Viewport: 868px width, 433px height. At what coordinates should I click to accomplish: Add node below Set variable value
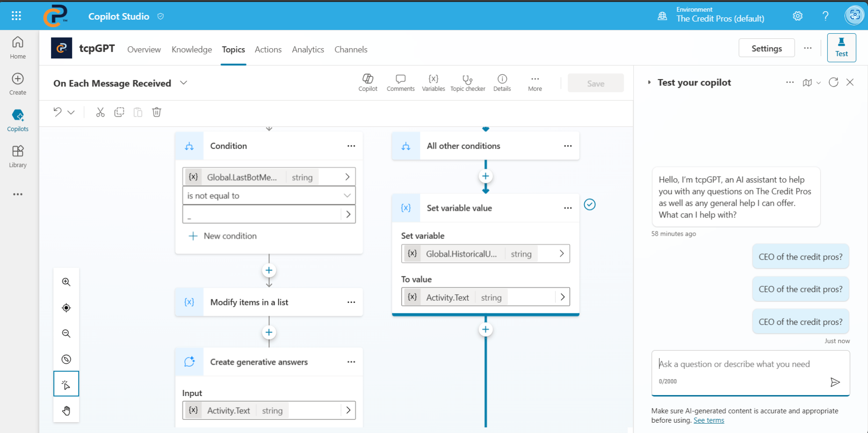[485, 330]
